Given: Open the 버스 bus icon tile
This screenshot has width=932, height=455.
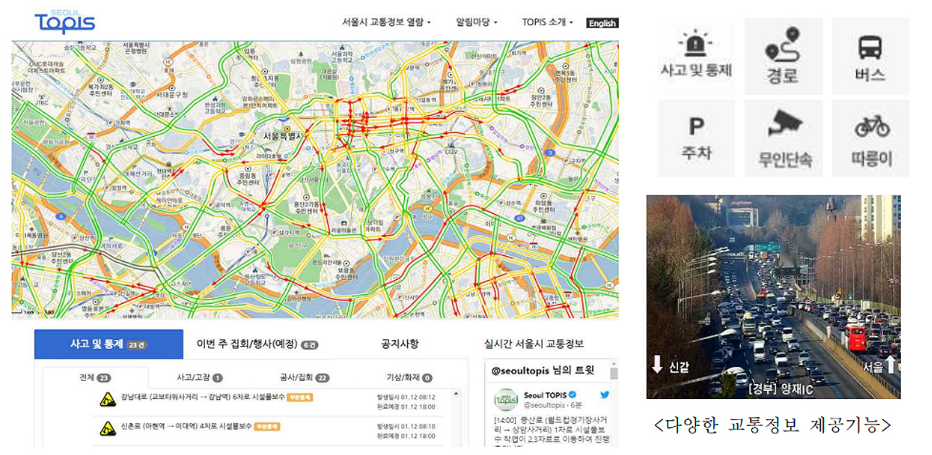Looking at the screenshot, I should [x=870, y=56].
